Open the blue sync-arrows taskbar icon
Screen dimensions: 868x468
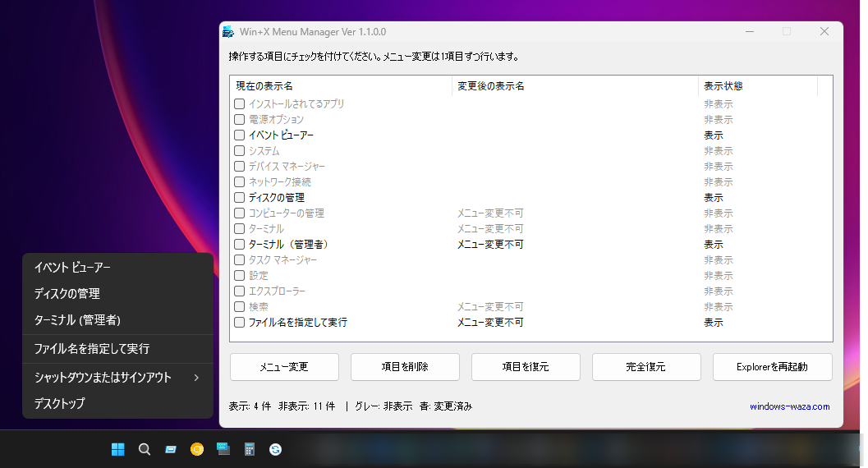(276, 450)
